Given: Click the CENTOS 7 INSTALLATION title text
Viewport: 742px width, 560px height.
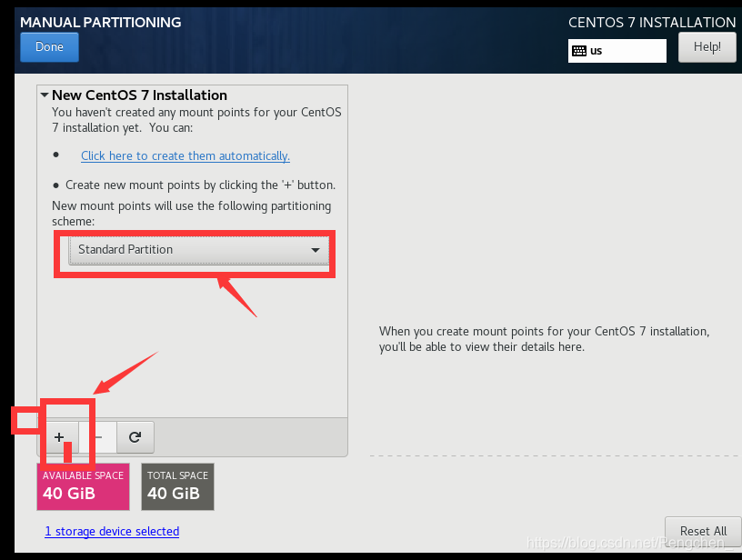Looking at the screenshot, I should point(652,22).
